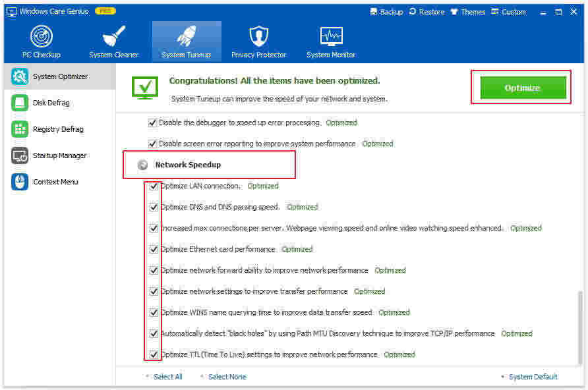The image size is (588, 390).
Task: Switch to the PC Checkup tab
Action: 42,42
